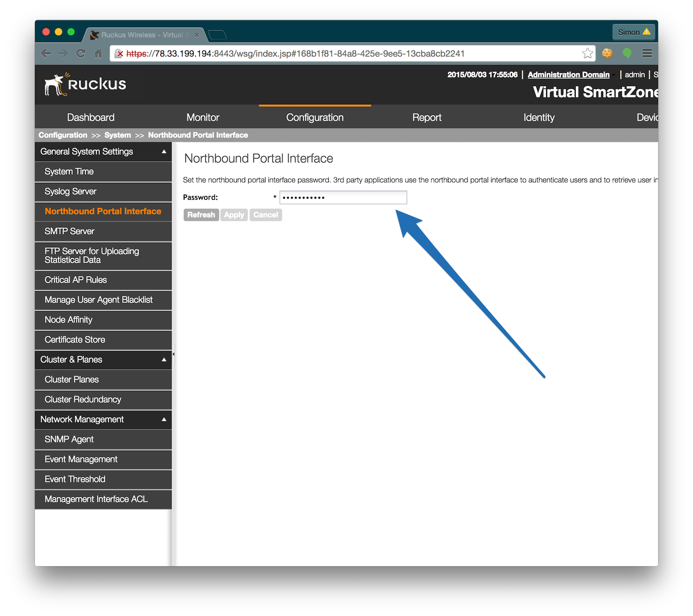Click the Apply button
The image size is (693, 616).
click(x=234, y=215)
